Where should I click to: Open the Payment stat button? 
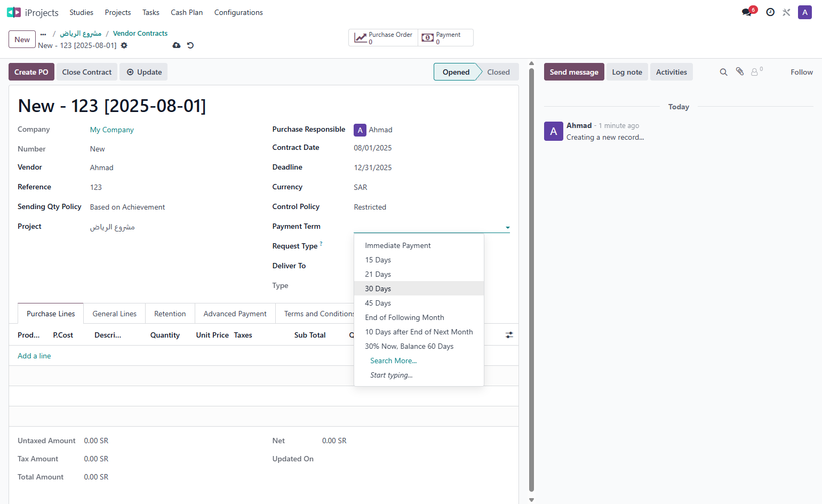coord(446,38)
